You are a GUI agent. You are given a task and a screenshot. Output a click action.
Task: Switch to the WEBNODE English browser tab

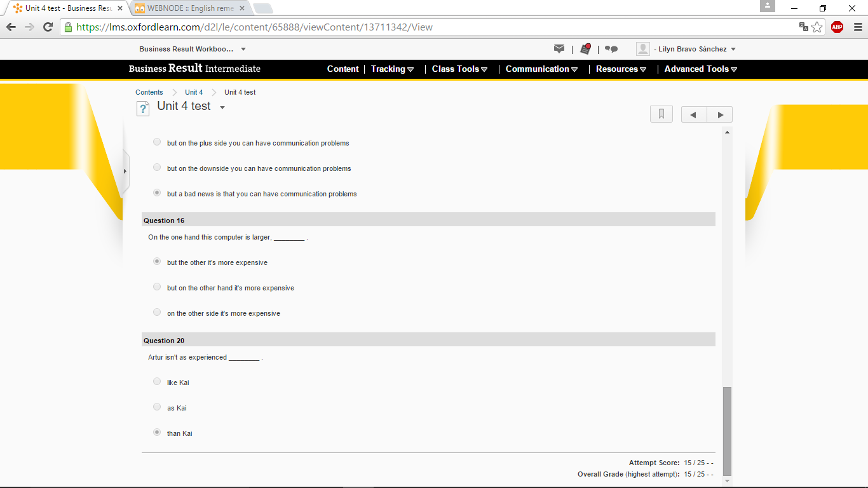(189, 8)
